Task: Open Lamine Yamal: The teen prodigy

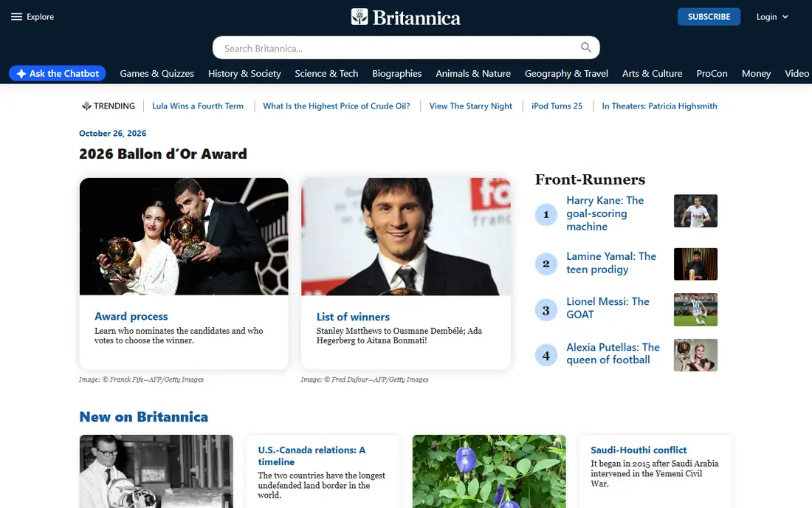Action: [611, 263]
